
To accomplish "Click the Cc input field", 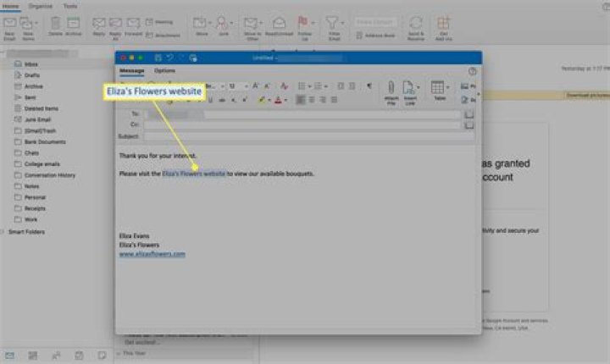I will [x=302, y=125].
